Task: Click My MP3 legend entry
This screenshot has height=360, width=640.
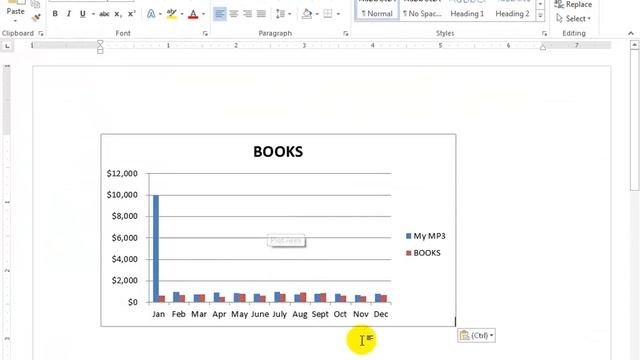Action: pyautogui.click(x=426, y=236)
